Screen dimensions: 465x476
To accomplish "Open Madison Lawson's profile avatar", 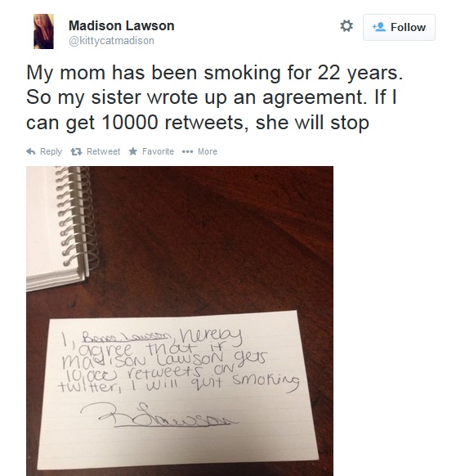I will pos(43,31).
